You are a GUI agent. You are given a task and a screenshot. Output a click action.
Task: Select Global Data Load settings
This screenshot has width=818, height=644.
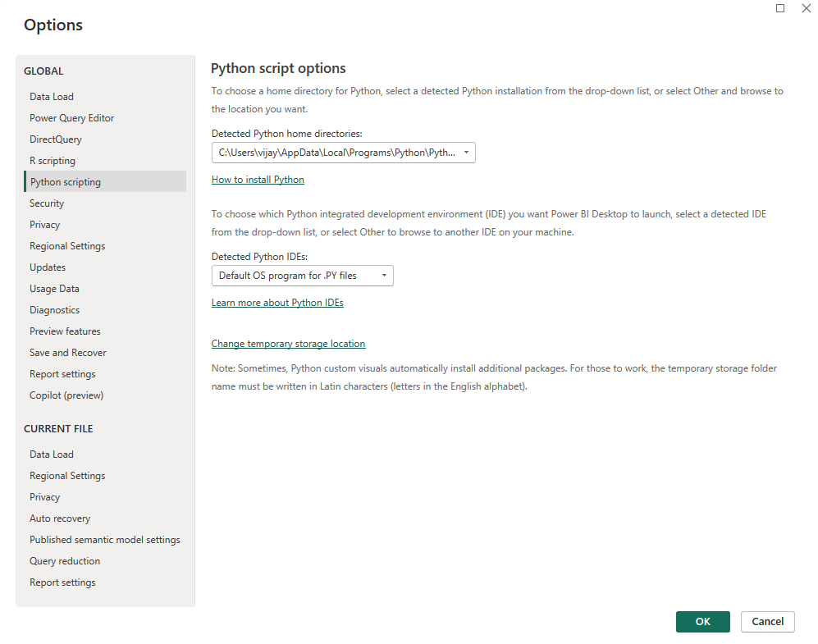(x=52, y=97)
